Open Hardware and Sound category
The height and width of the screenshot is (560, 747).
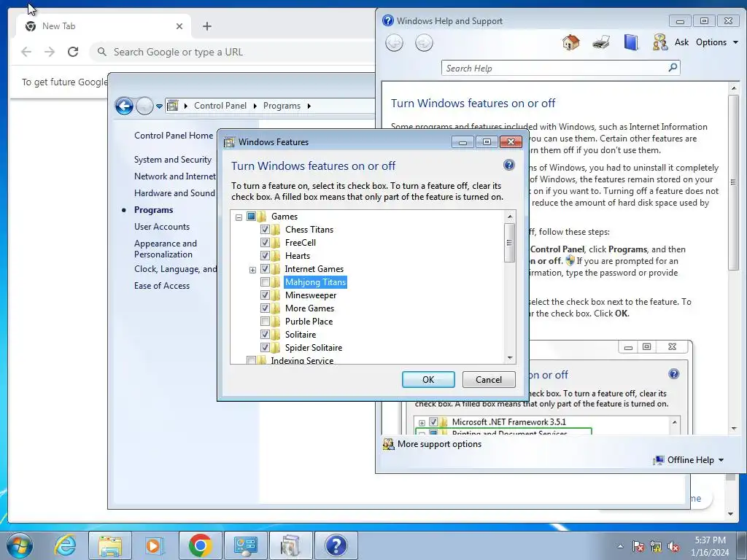coord(174,192)
